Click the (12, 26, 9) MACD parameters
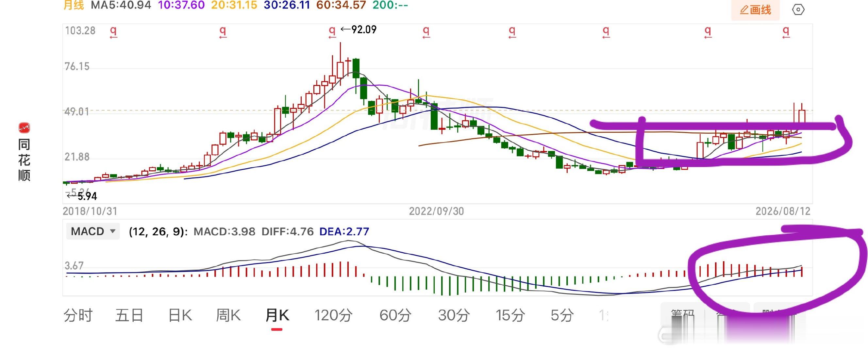Image resolution: width=868 pixels, height=353 pixels. coord(159,232)
